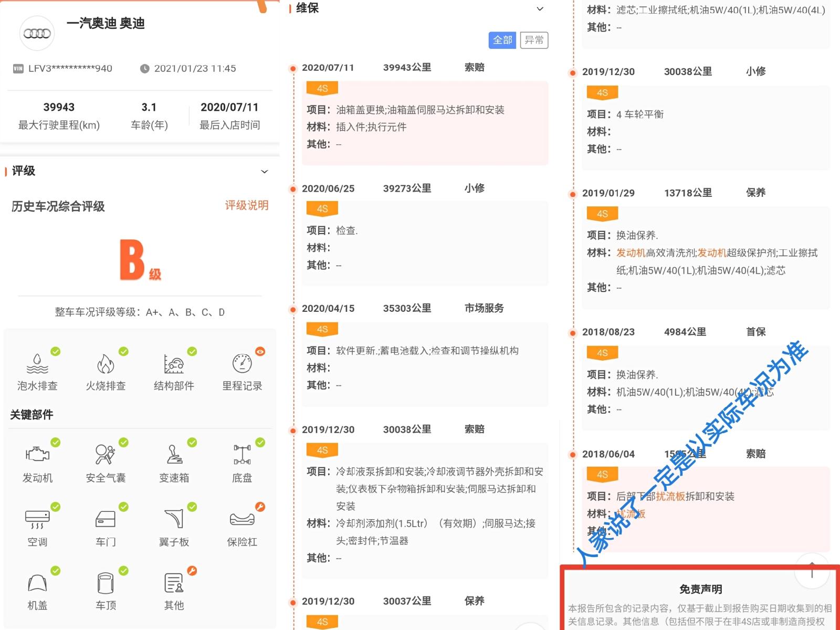Switch to the 异常 filter tab

(534, 40)
